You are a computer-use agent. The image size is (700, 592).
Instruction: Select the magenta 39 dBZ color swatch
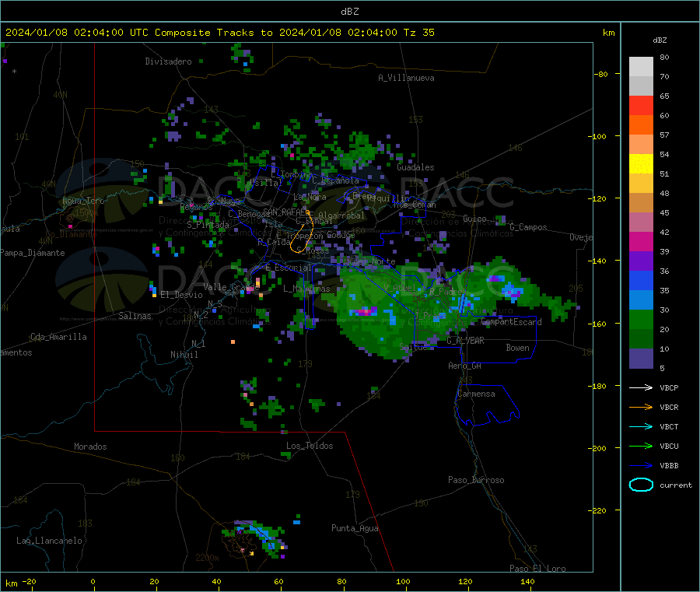coord(641,241)
